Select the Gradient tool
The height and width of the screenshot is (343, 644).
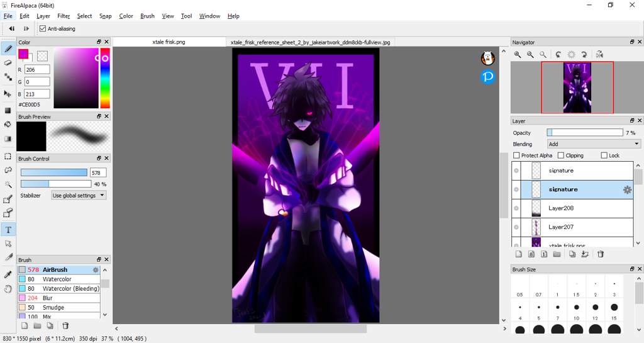[x=8, y=138]
